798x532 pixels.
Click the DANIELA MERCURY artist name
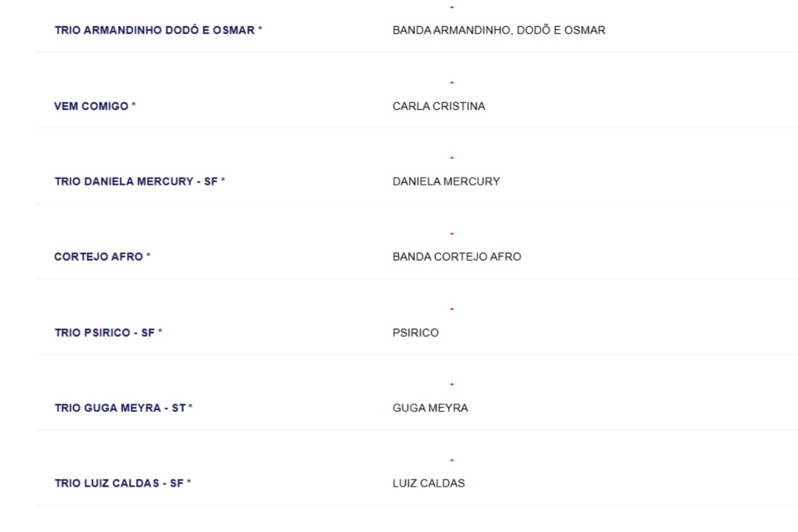click(x=446, y=182)
